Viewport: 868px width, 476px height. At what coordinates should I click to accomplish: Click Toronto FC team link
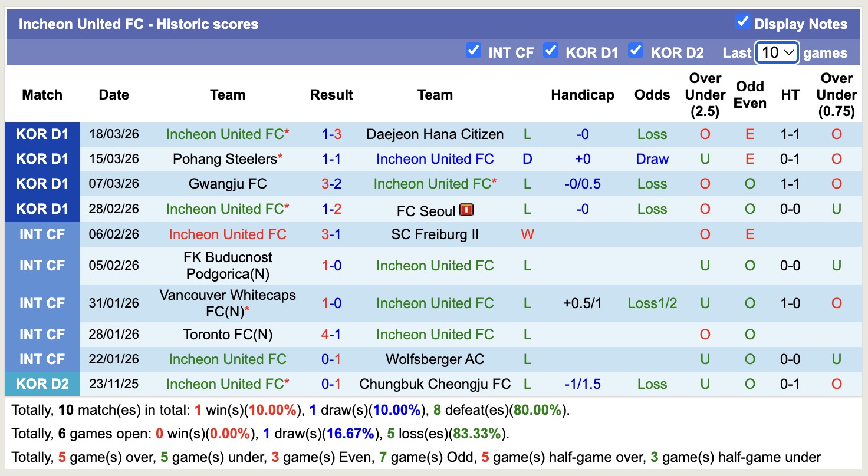[x=228, y=335]
